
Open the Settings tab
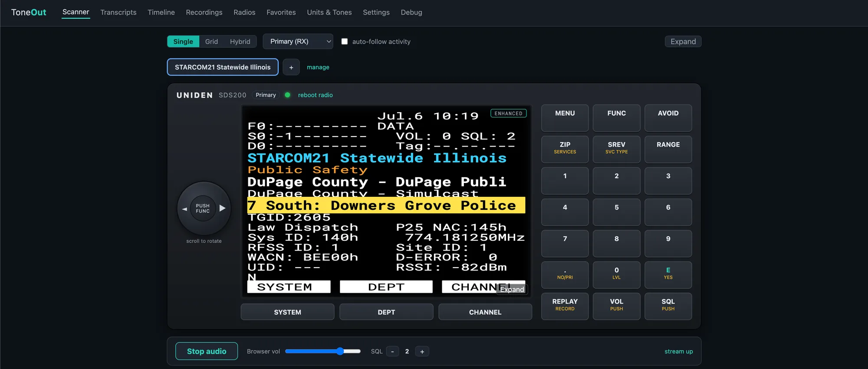click(376, 13)
